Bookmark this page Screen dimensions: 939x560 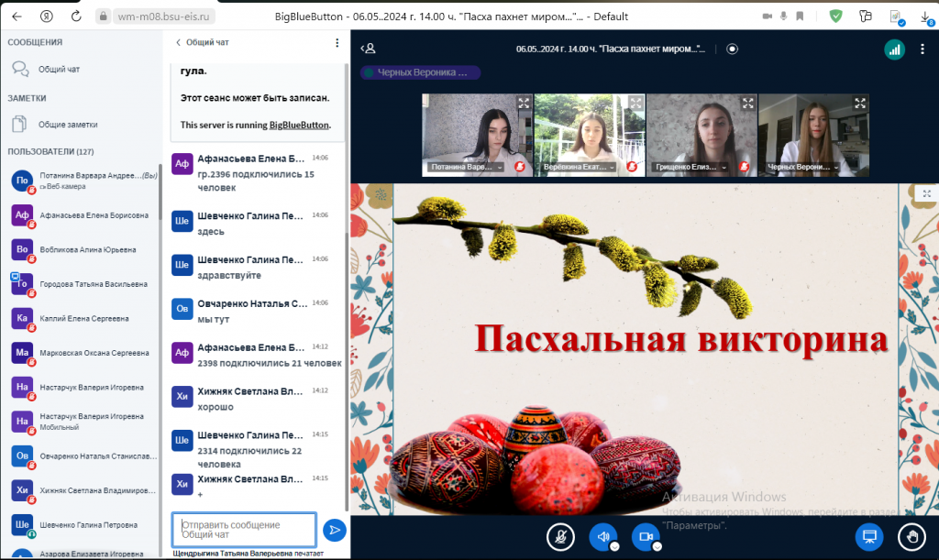click(x=800, y=16)
